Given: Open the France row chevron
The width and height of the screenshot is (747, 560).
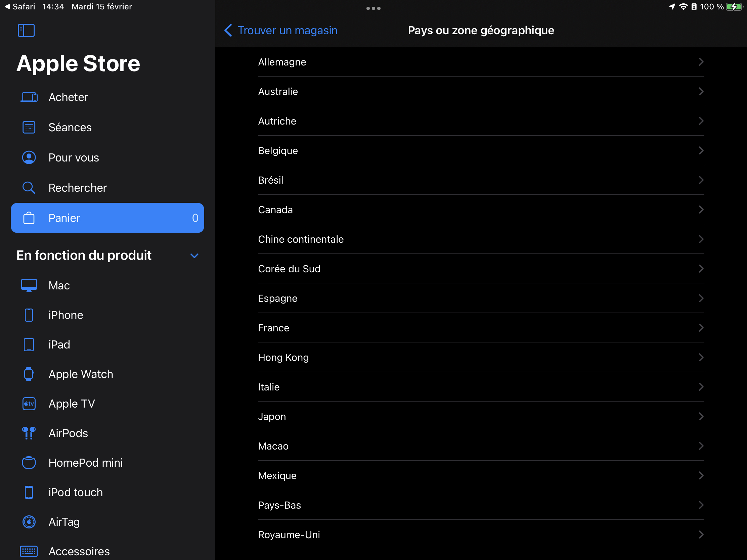Looking at the screenshot, I should (701, 328).
